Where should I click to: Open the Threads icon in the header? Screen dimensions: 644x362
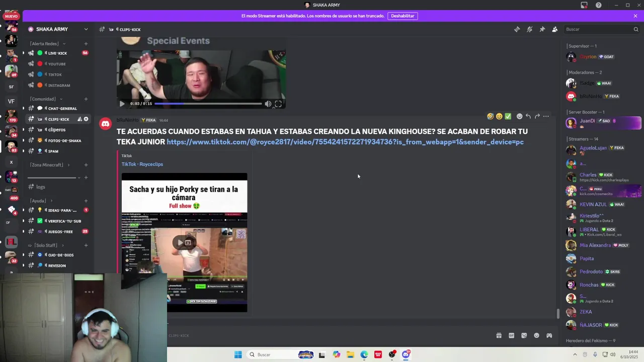(517, 29)
